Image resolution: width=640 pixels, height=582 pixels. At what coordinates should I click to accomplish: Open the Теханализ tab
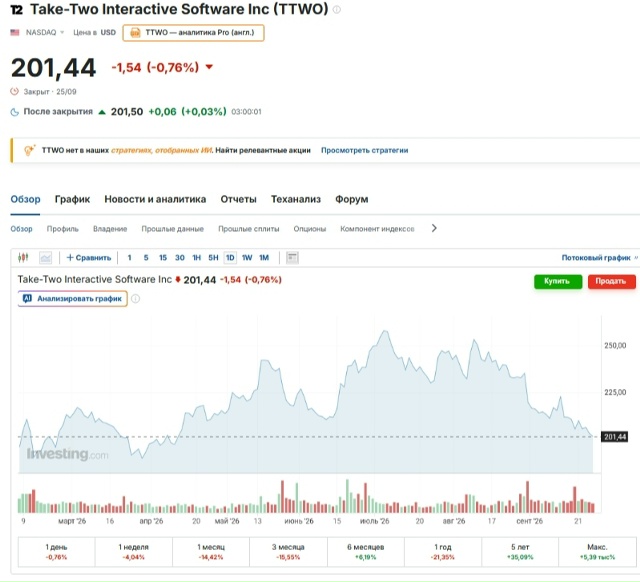296,199
